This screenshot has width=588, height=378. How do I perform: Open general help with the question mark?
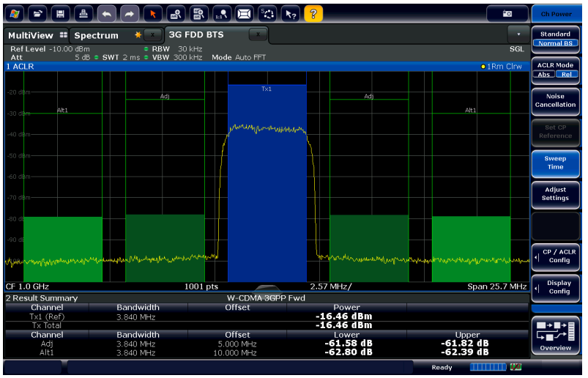tap(313, 14)
